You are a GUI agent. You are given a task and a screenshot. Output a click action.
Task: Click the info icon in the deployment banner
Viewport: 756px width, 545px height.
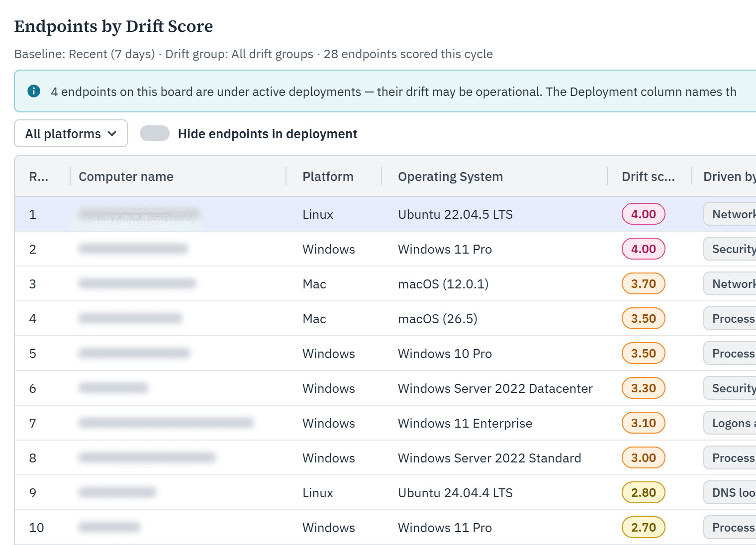pyautogui.click(x=34, y=91)
